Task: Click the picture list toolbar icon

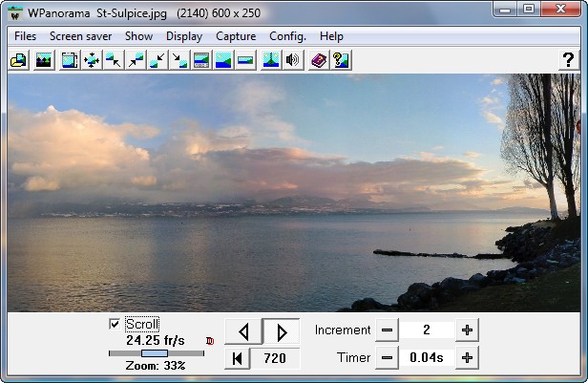Action: tap(44, 60)
